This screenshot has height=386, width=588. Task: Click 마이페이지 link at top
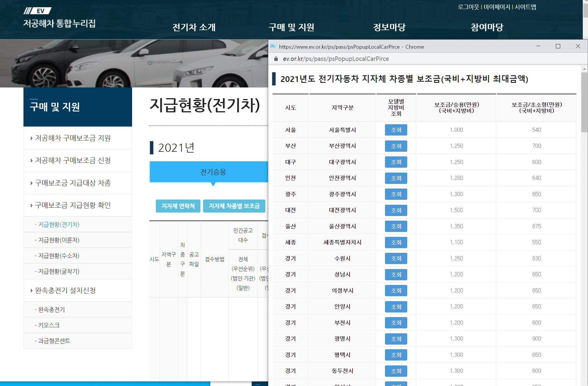pyautogui.click(x=497, y=7)
